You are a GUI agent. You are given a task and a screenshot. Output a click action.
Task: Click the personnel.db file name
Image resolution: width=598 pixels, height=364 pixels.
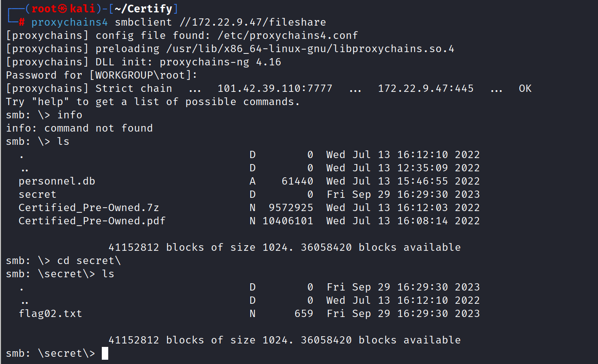[57, 181]
